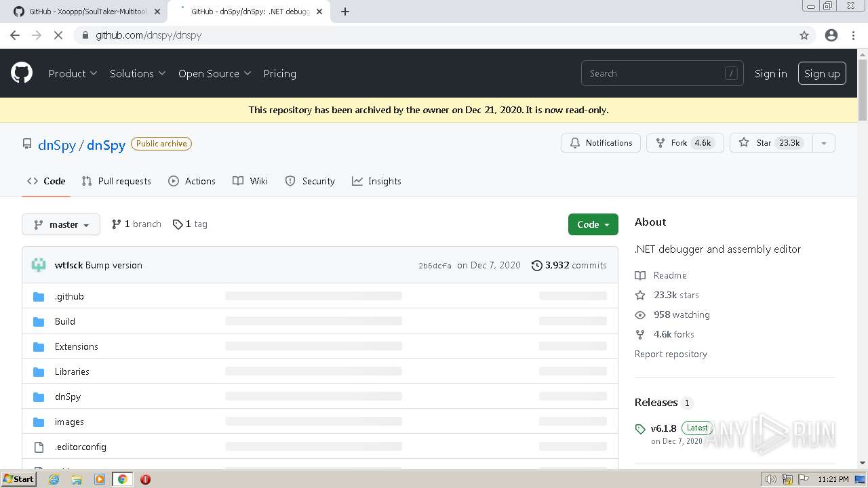Launch Internet Explorer from taskbar
The height and width of the screenshot is (488, 868).
(54, 479)
